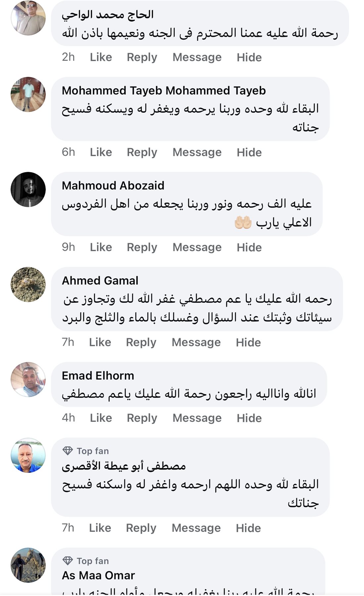
Task: Like Mohammed Tayeb's comment
Action: (x=101, y=152)
